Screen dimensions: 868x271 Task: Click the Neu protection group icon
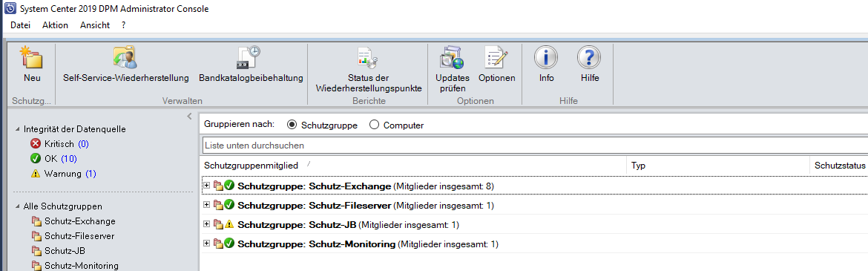(32, 58)
